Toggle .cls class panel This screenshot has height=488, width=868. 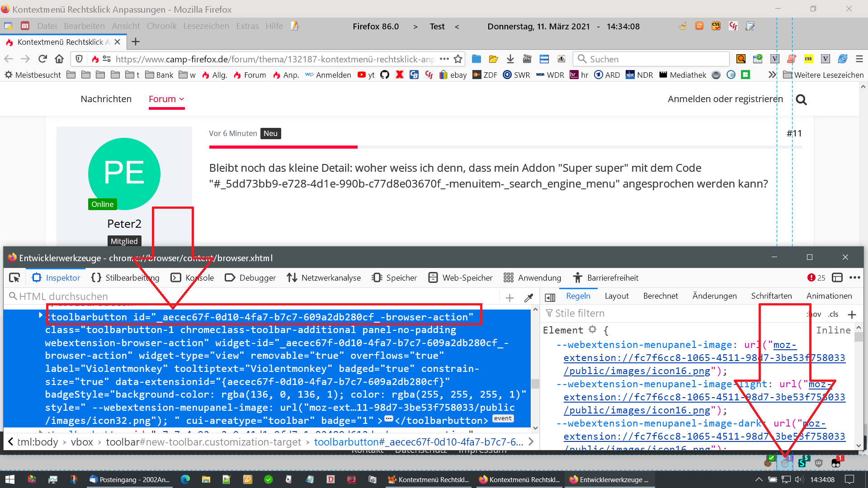[x=833, y=314]
